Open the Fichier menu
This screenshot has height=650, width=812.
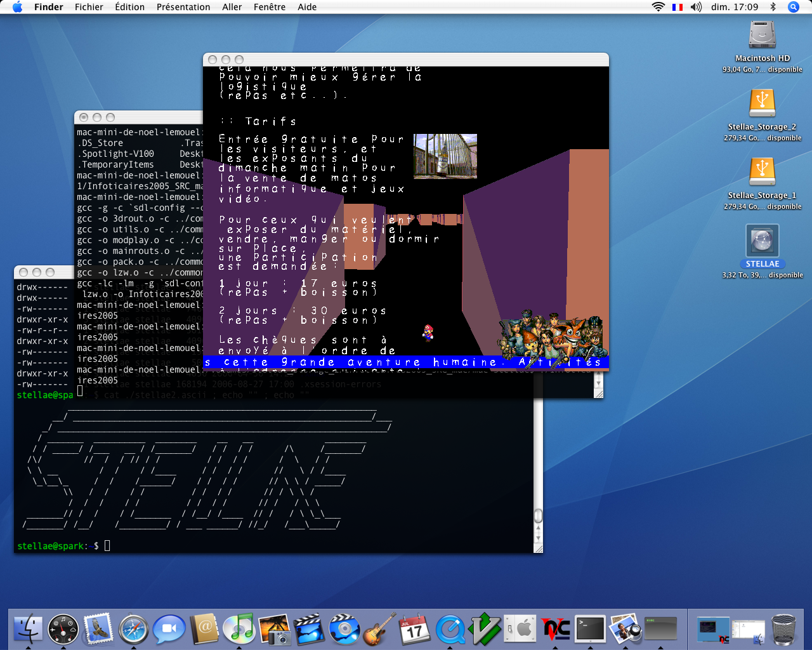click(x=89, y=7)
